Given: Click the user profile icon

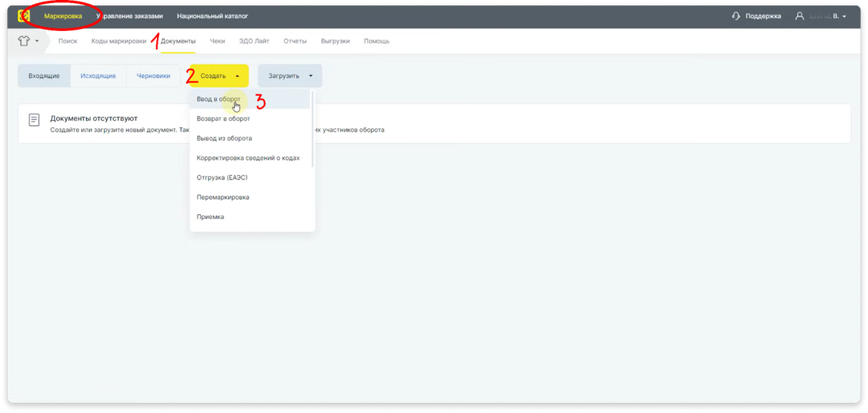Looking at the screenshot, I should click(x=799, y=16).
